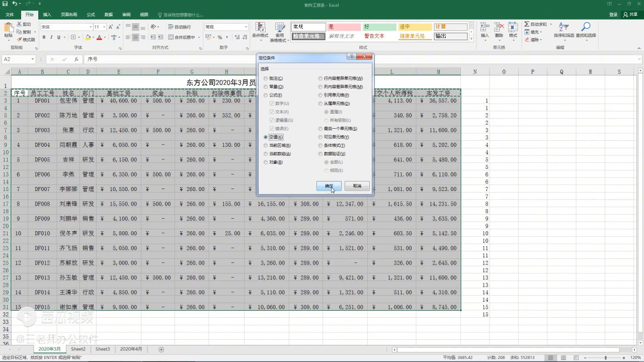This screenshot has height=362, width=644.
Task: Click the zoom slider in status bar
Action: (605, 357)
